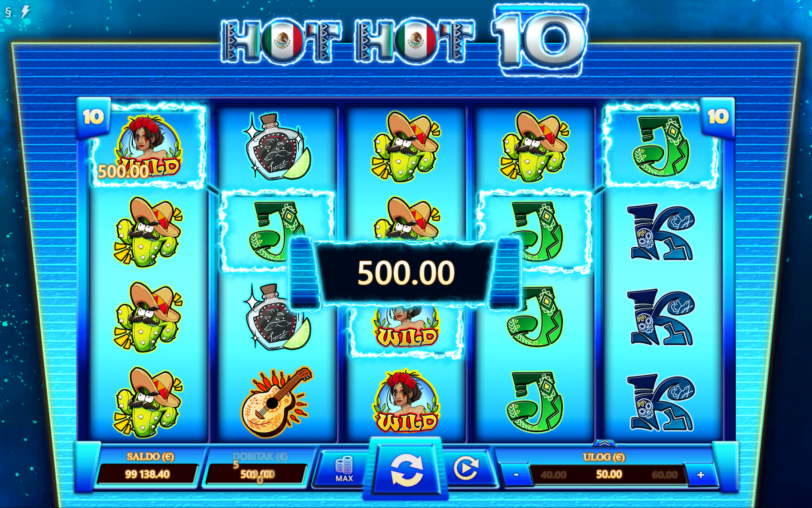Toggle turbo mode with the lightning bolt icon
This screenshot has height=508, width=812.
(x=25, y=11)
